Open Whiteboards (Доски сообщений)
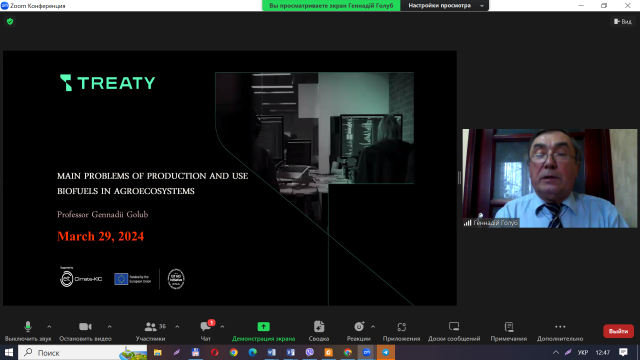This screenshot has width=640, height=360. pos(454,331)
